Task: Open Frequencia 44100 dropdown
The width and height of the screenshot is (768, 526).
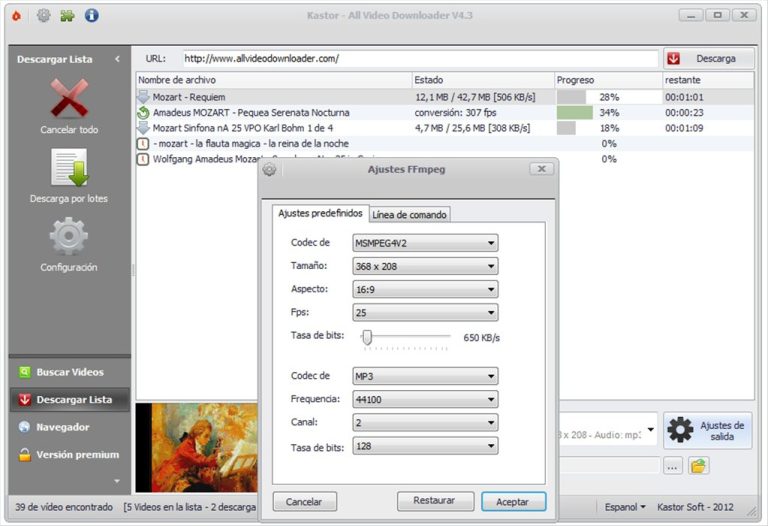Action: (x=425, y=400)
